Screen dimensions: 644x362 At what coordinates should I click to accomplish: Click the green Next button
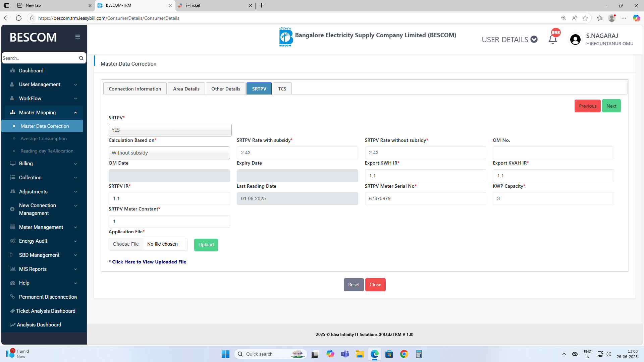pos(611,106)
